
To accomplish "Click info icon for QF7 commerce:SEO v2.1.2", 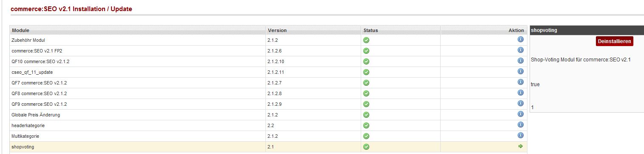I will [520, 82].
